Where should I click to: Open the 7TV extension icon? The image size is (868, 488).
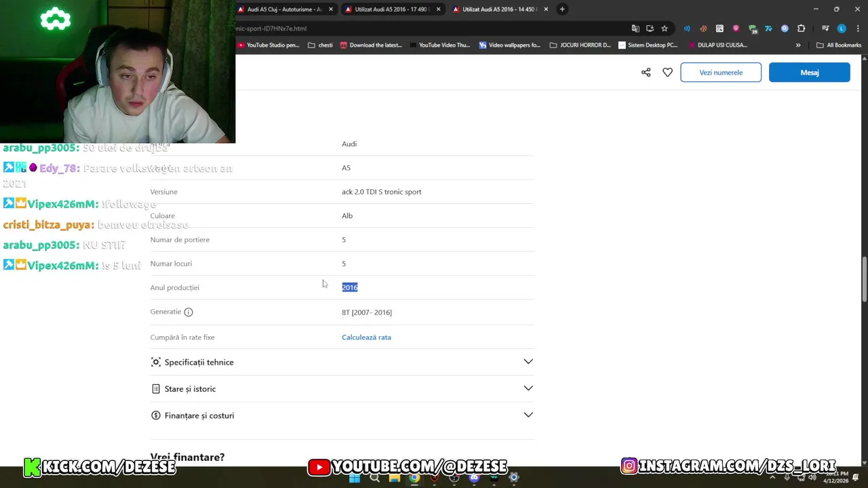[x=768, y=28]
